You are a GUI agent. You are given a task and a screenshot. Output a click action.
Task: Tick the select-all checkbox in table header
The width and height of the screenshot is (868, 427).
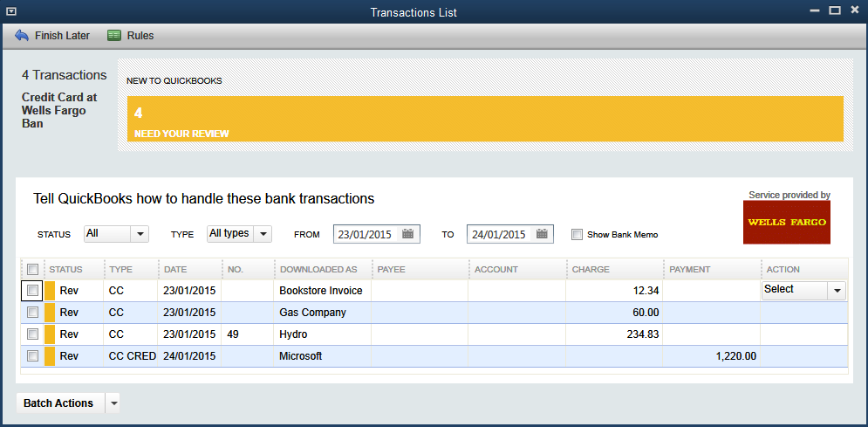click(32, 269)
